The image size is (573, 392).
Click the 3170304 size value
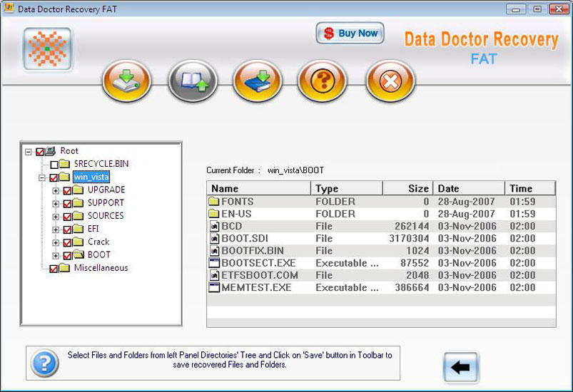click(409, 239)
